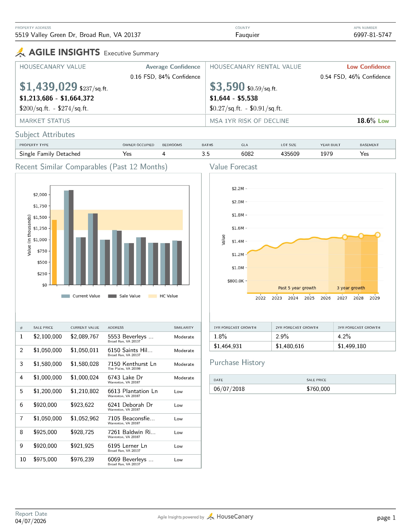Click the Sale Value legend swatch
The width and height of the screenshot is (411, 532).
click(x=112, y=296)
